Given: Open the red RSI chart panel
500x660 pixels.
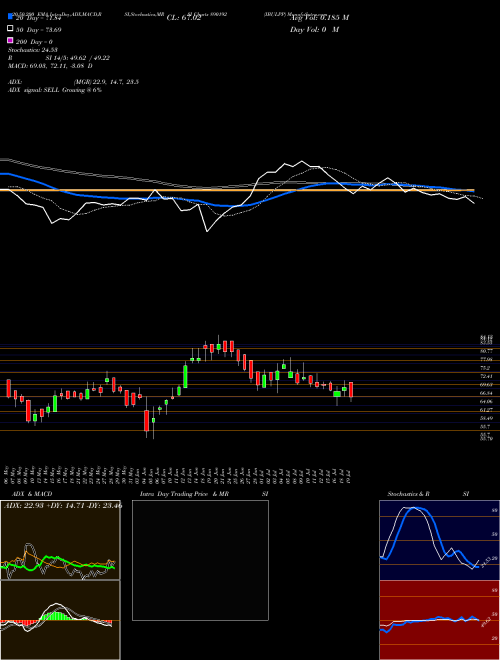Looking at the screenshot, I should pos(439,620).
